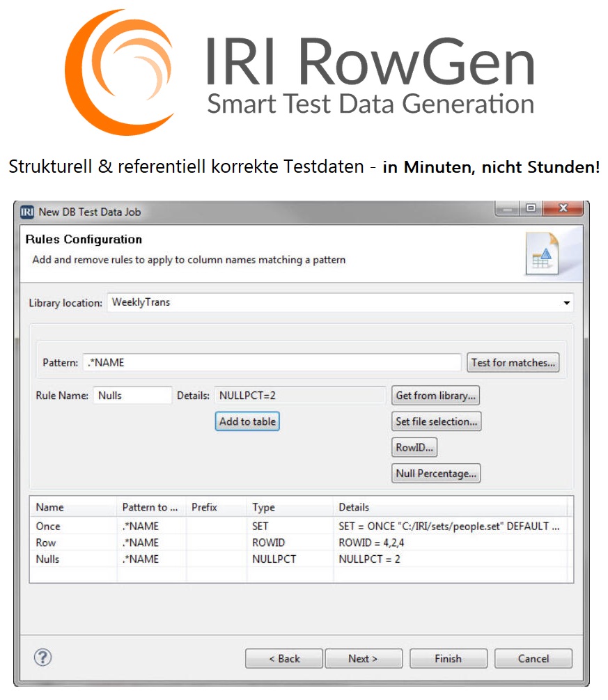Click the Get from library button

(x=435, y=396)
